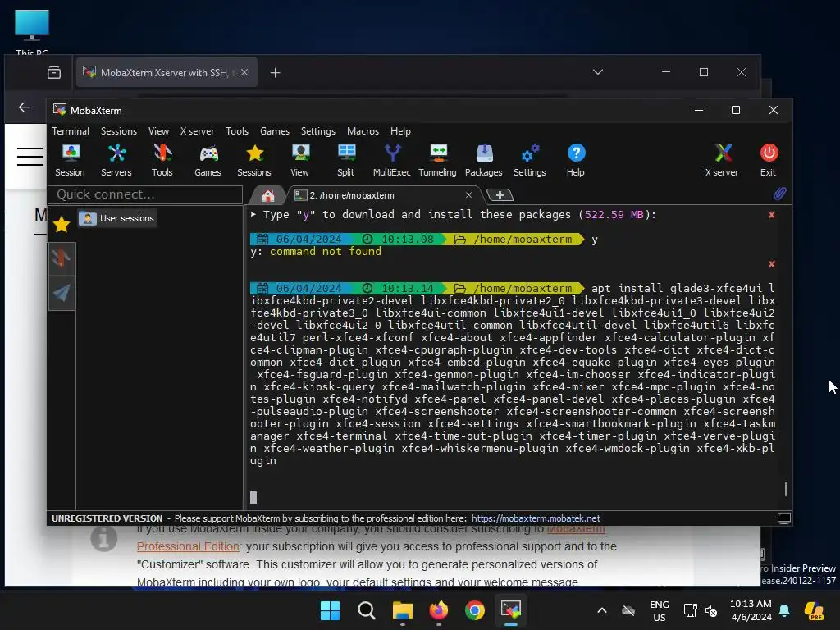Image resolution: width=840 pixels, height=630 pixels.
Task: Show hidden system tray icons
Action: click(602, 610)
